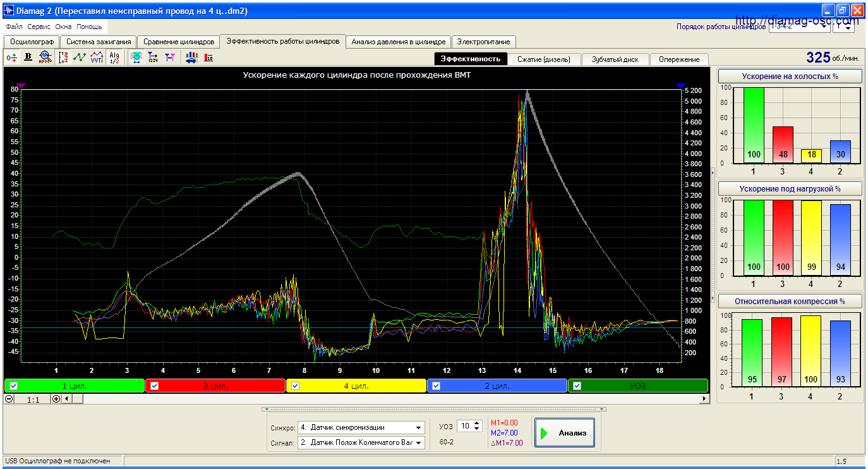
Task: Click the yellow 4 цил. legend bar
Action: (356, 386)
